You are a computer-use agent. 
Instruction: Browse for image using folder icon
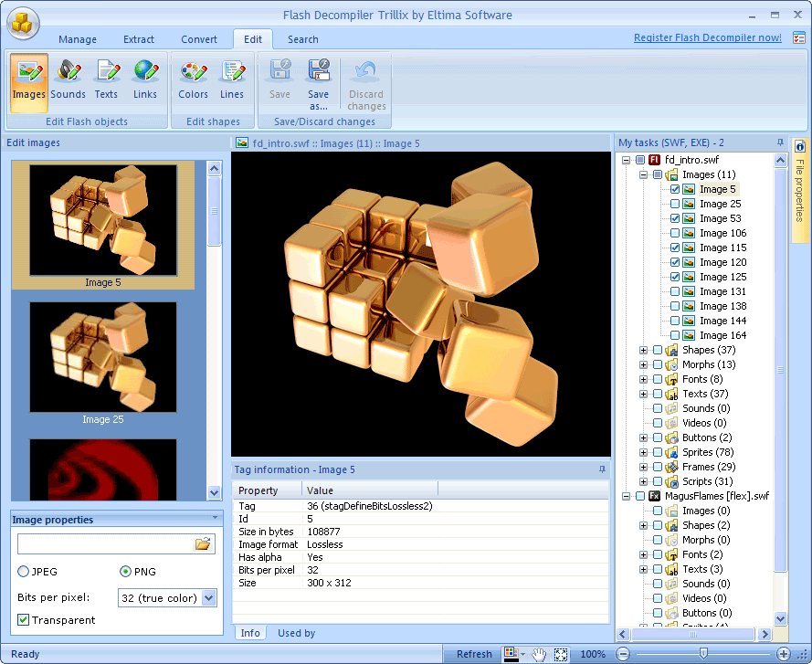click(x=203, y=543)
